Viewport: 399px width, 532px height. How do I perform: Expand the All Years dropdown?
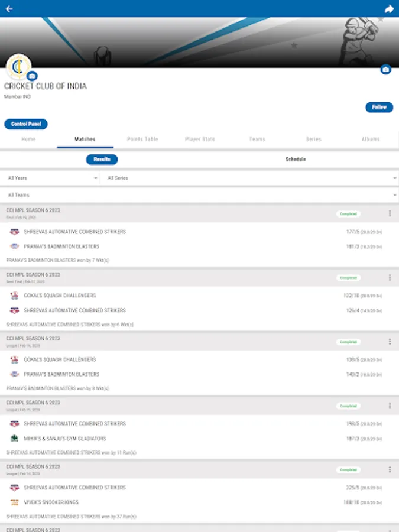(x=50, y=178)
